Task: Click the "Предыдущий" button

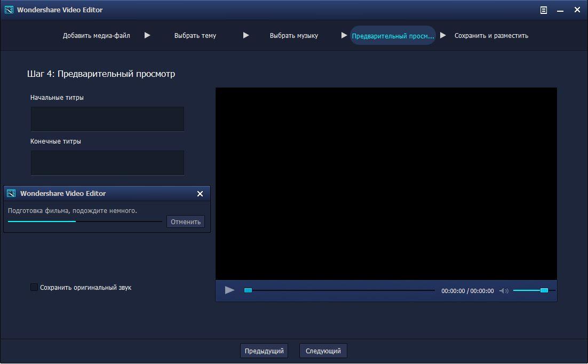Action: [264, 351]
